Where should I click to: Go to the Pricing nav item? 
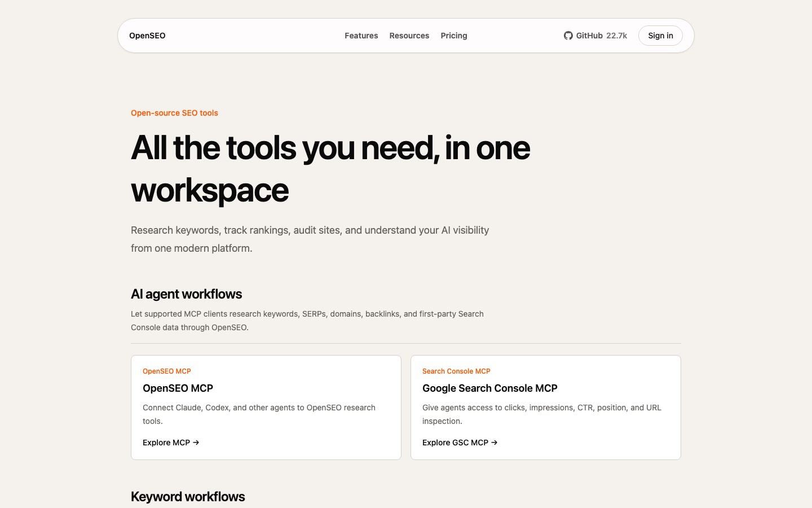click(454, 36)
